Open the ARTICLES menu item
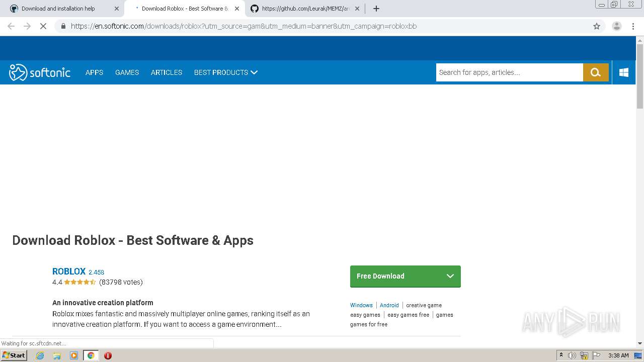The width and height of the screenshot is (644, 362). pos(167,72)
